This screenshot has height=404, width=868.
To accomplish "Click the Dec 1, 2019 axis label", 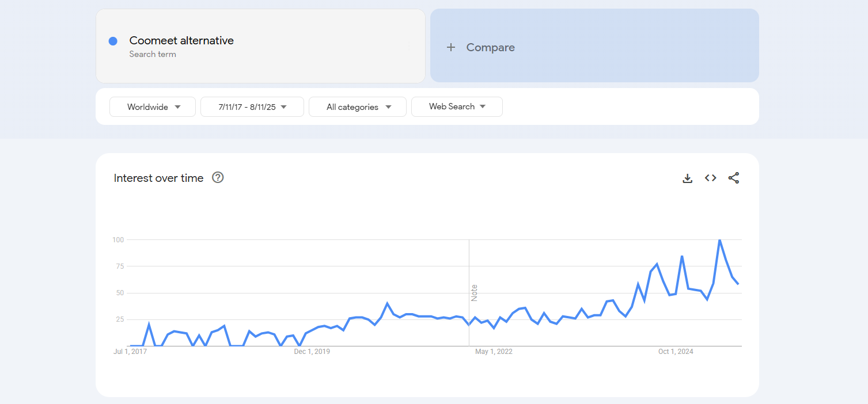I will click(312, 352).
